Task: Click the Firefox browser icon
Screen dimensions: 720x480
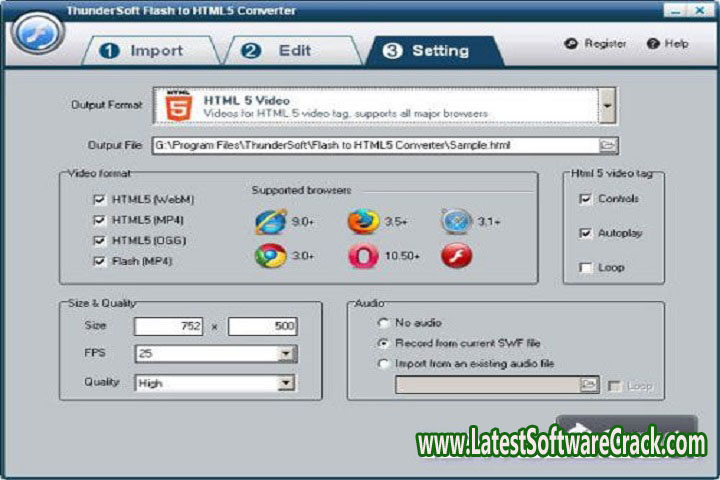Action: (362, 221)
